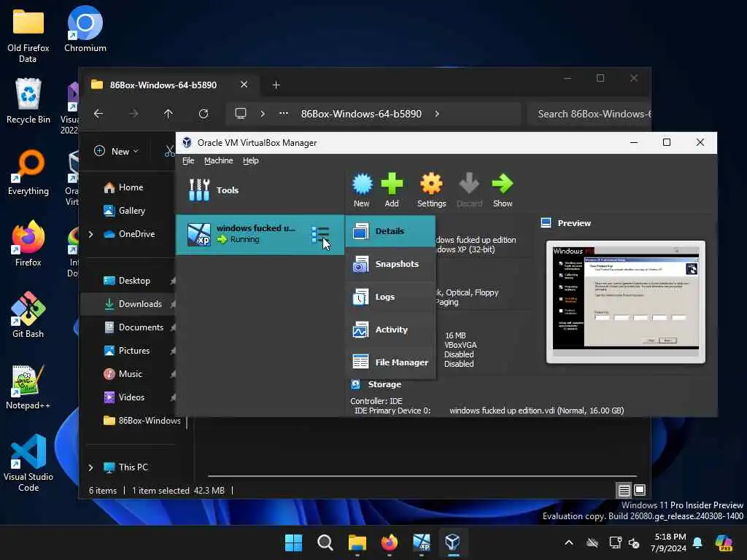Add a new tab in File Explorer
This screenshot has height=560, width=747.
276,85
